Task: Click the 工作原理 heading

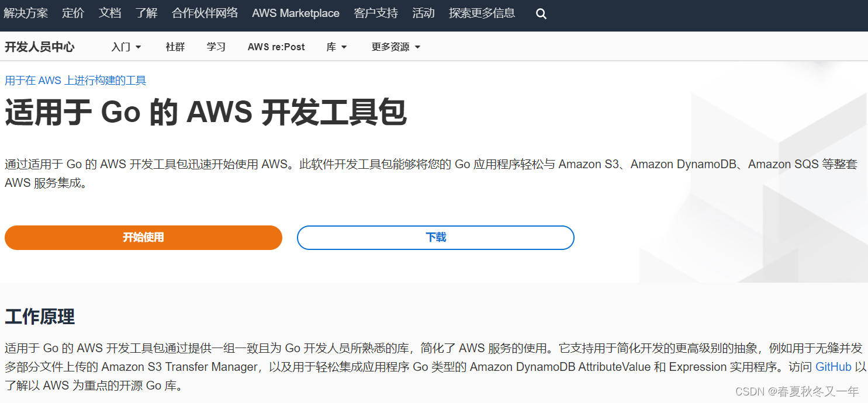Action: click(40, 317)
